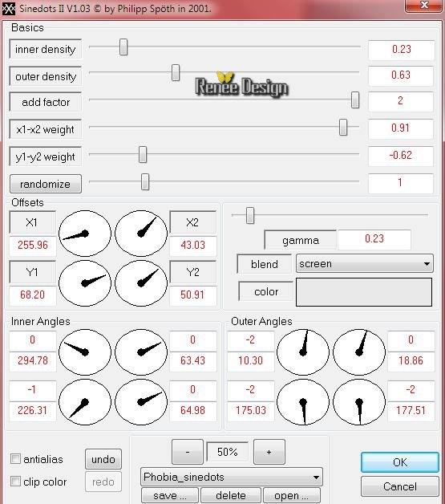Click the X1 offset angle dial
445x504 pixels.
coord(85,234)
